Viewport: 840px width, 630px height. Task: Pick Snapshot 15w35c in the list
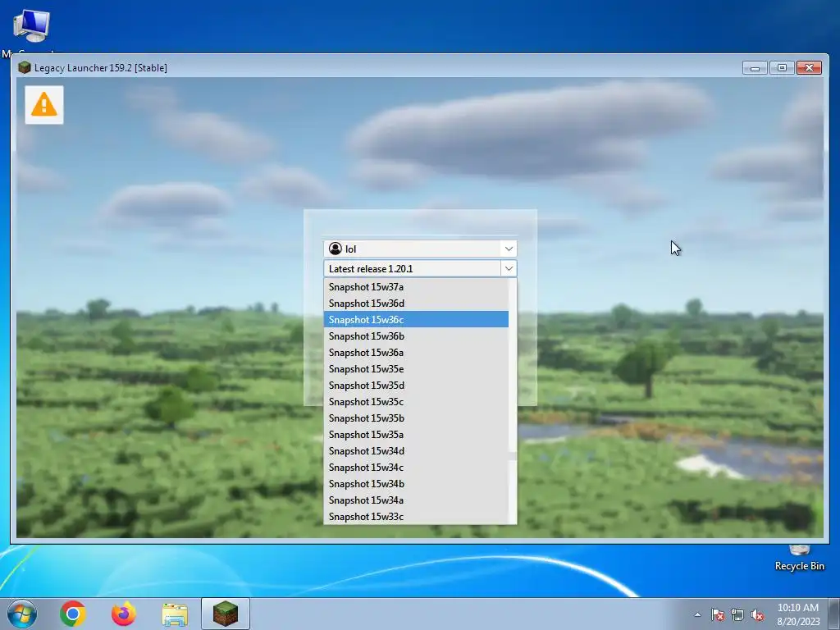[x=416, y=402]
